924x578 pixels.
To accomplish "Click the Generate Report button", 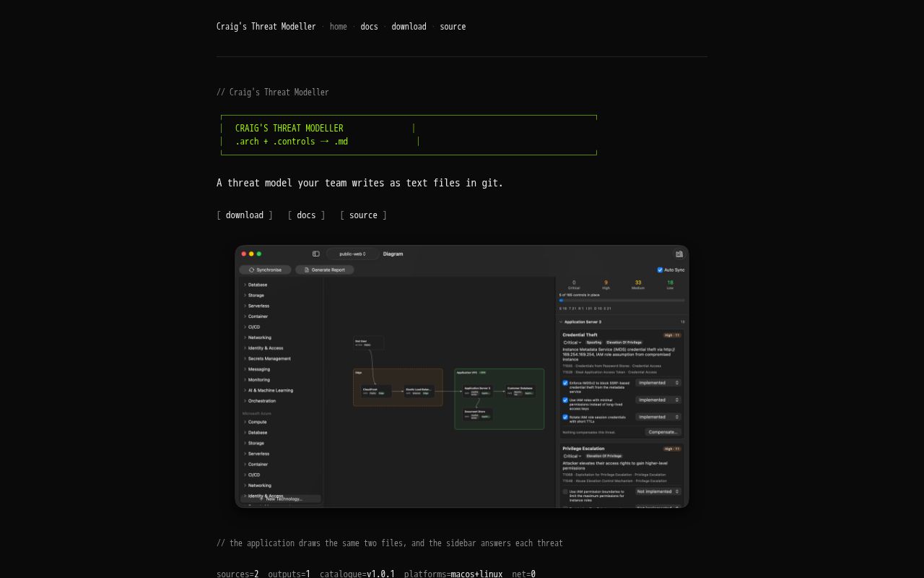I will point(325,270).
